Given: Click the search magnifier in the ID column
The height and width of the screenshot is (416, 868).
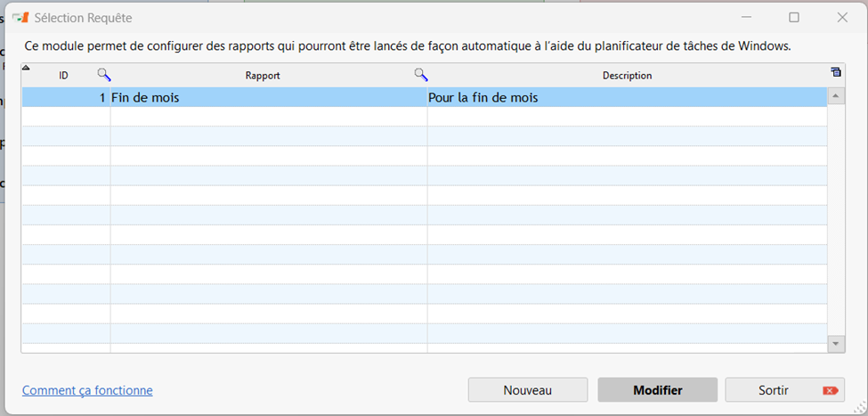Looking at the screenshot, I should pos(104,75).
